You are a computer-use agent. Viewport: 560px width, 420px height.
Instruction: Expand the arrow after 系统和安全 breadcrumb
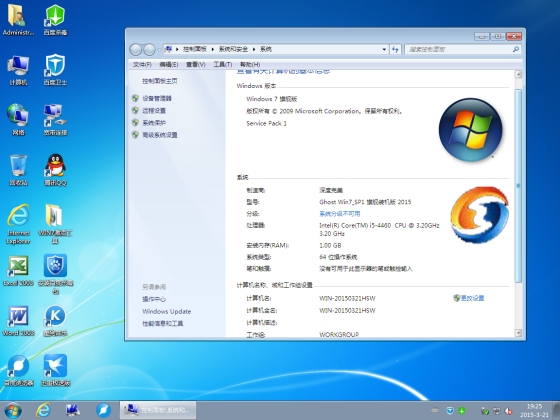point(254,49)
